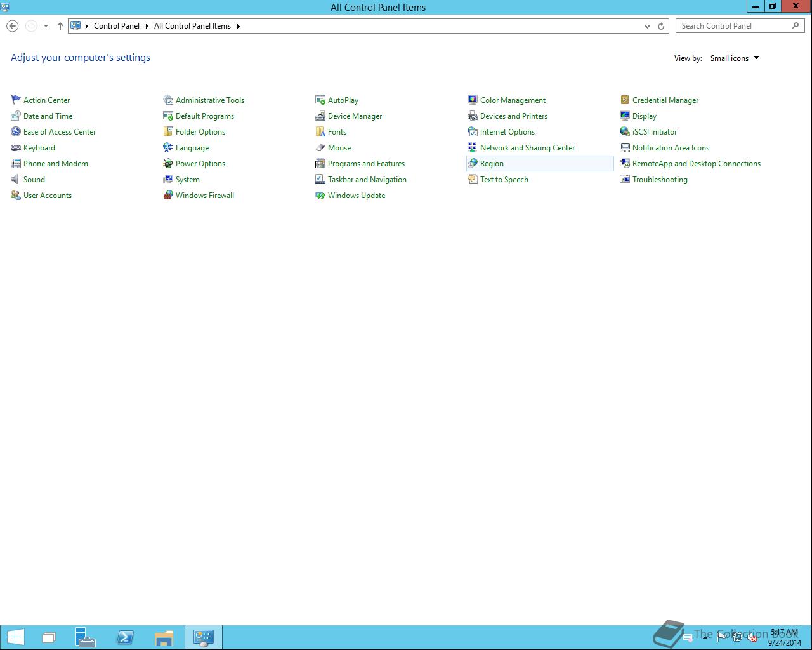Open the Region link
The height and width of the screenshot is (650, 812).
click(492, 163)
